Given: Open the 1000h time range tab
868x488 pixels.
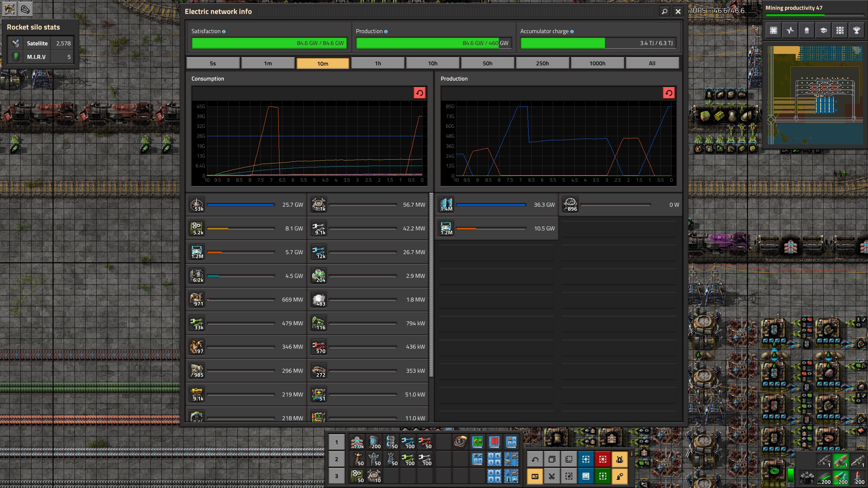Looking at the screenshot, I should (x=597, y=63).
